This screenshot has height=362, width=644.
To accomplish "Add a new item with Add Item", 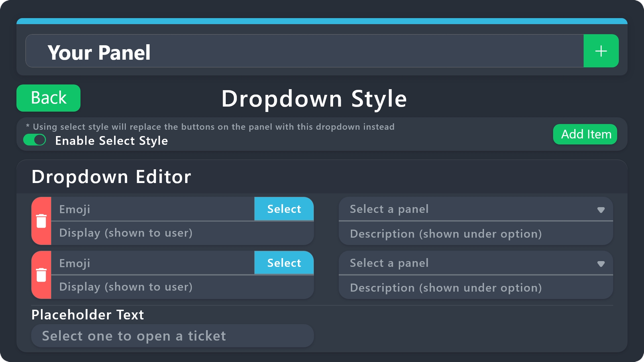I will pos(585,134).
